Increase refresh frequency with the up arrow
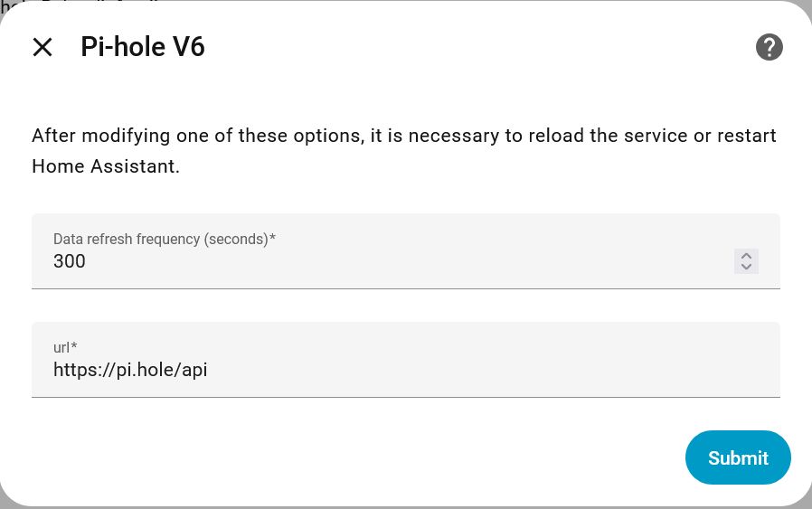 coord(746,256)
